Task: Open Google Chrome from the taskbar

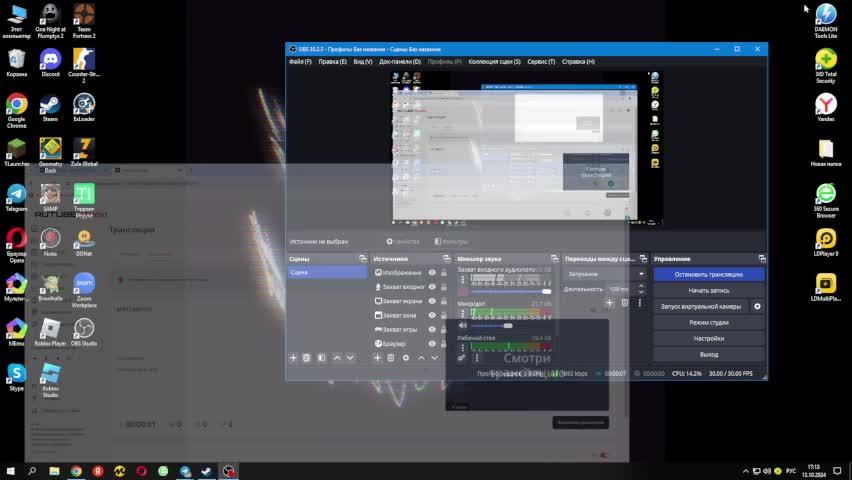Action: (x=76, y=471)
